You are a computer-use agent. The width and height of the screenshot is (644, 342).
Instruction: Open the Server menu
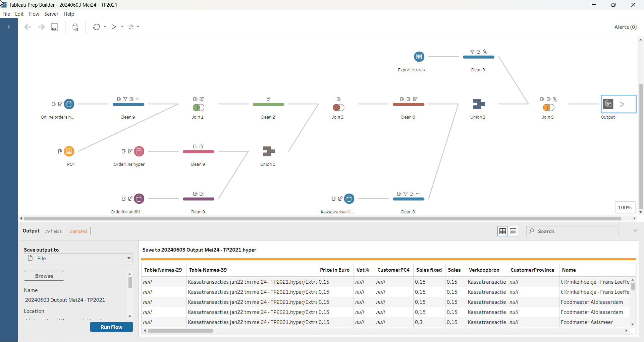[51, 14]
